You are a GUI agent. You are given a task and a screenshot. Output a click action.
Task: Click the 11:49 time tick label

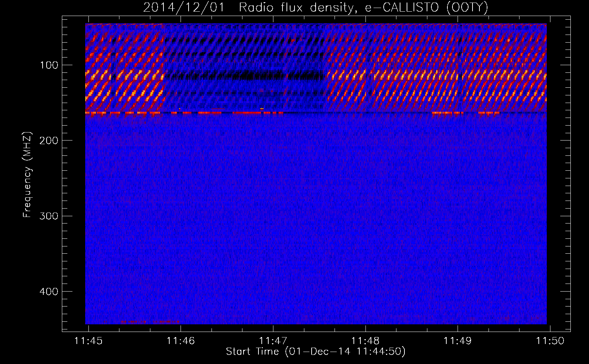tap(458, 341)
